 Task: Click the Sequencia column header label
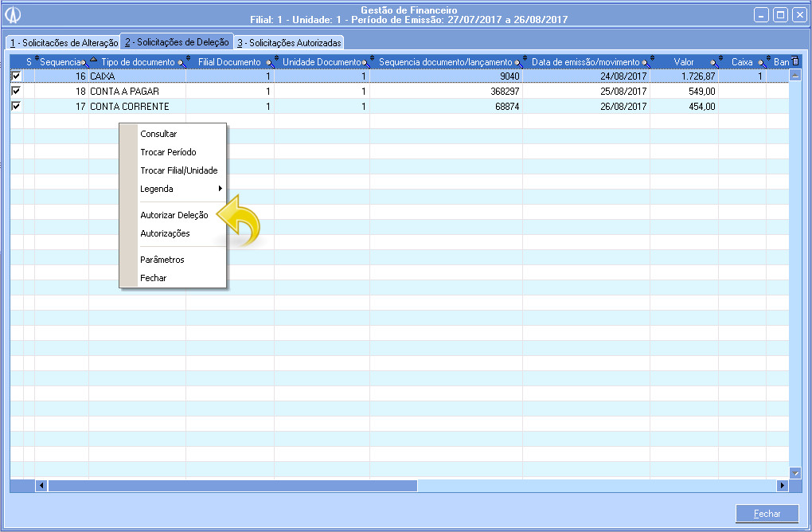(60, 62)
